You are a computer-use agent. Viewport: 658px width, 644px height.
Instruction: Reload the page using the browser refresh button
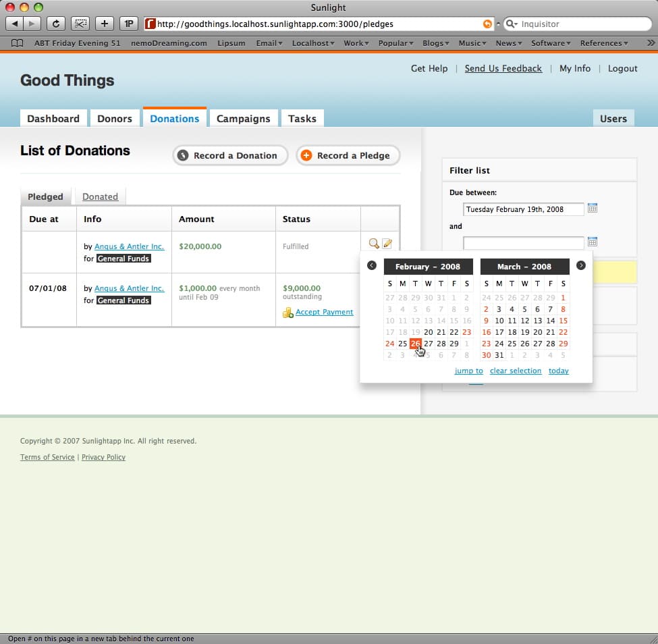[55, 24]
